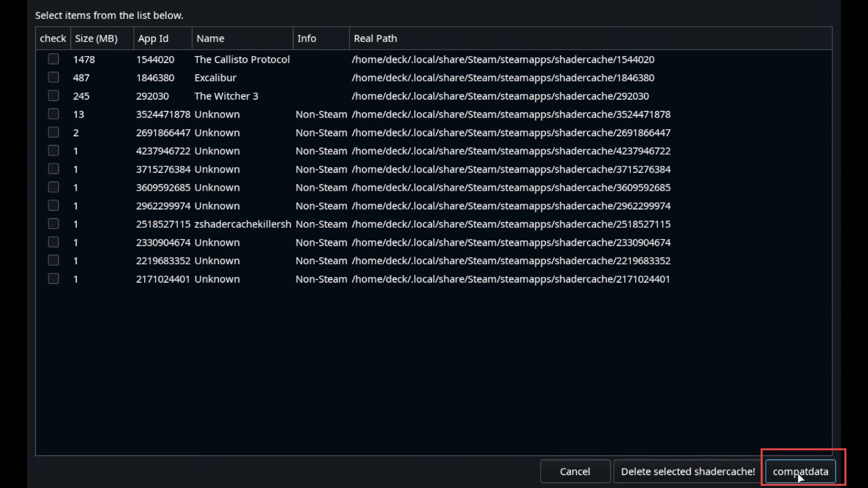Click path ending shadercache/1846380

pos(503,78)
